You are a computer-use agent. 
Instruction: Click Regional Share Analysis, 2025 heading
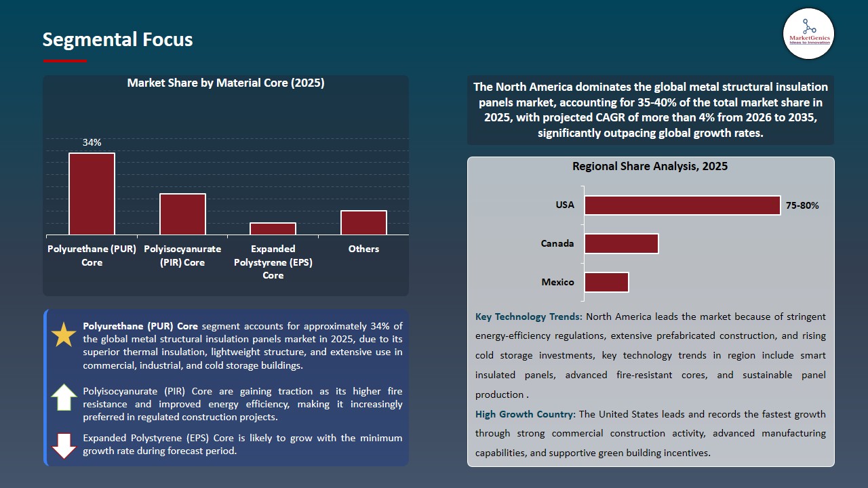(x=650, y=166)
